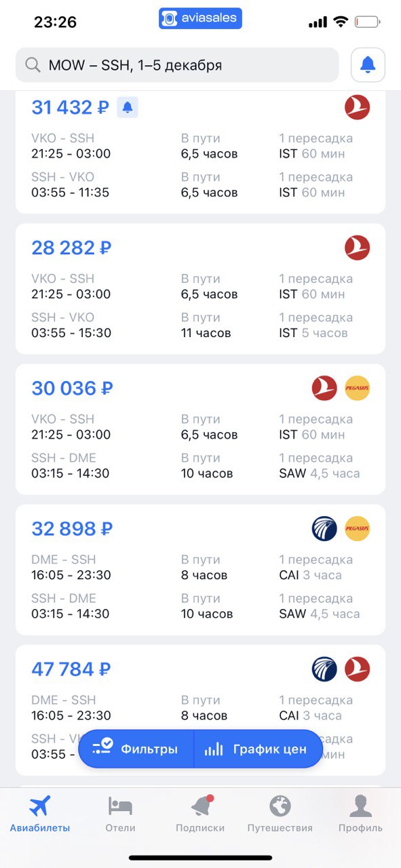Tap Pegasus logo on the 30 036 ₽ ticket

pyautogui.click(x=357, y=388)
